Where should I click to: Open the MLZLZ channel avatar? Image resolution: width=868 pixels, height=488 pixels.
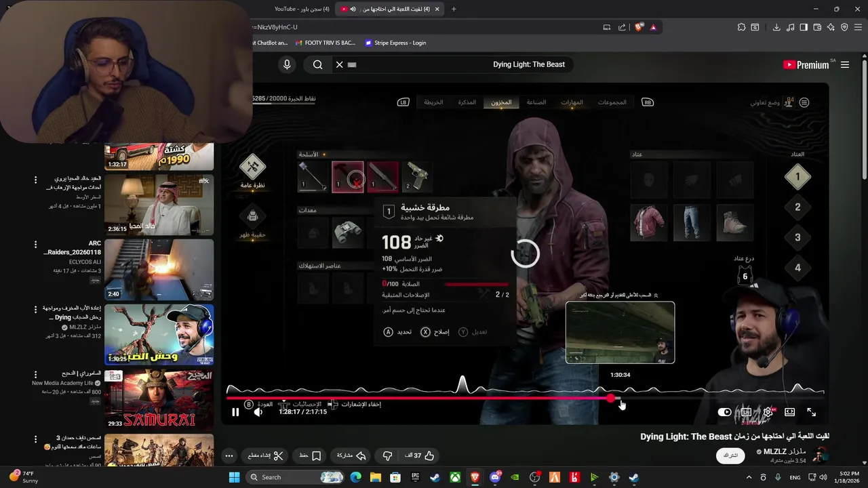[821, 455]
